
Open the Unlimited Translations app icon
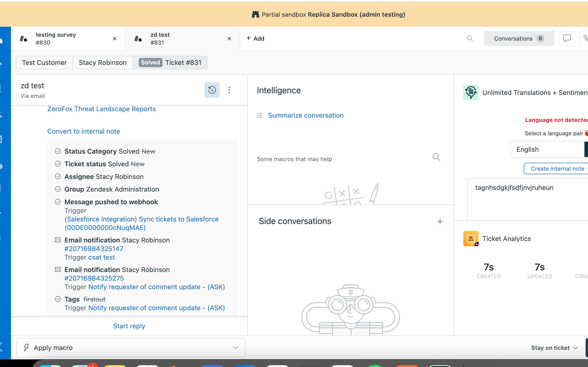pyautogui.click(x=471, y=93)
